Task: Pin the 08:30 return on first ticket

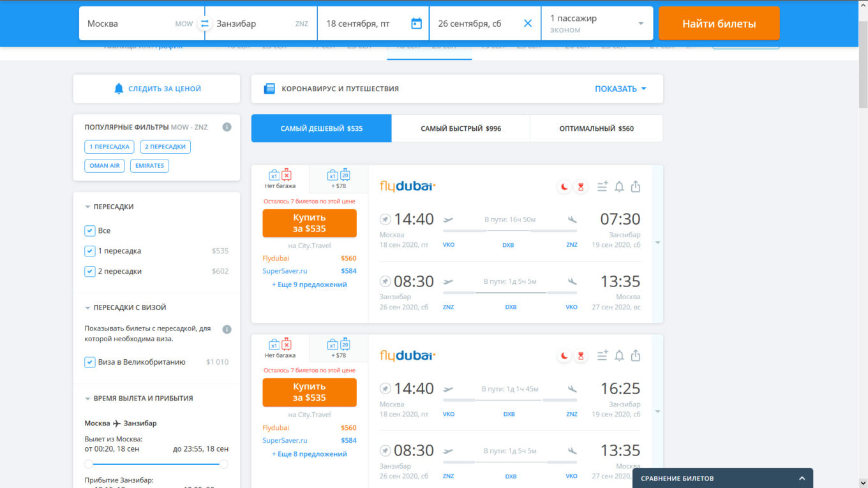Action: pos(385,281)
